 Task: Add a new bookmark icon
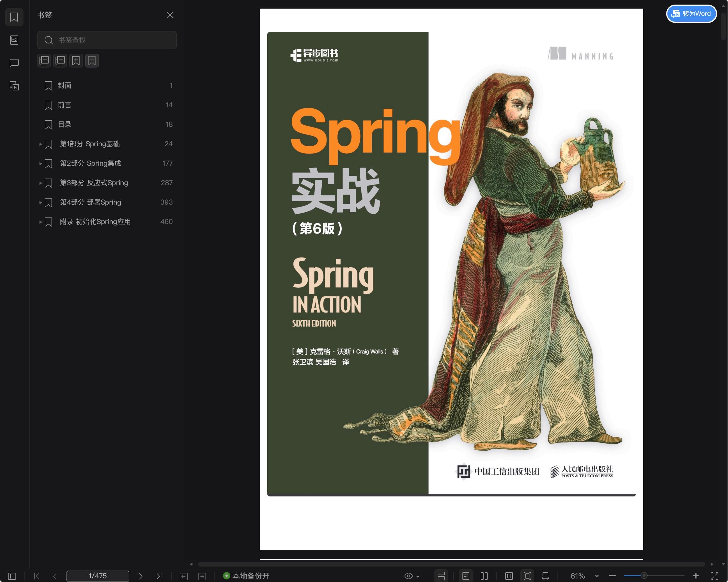76,61
